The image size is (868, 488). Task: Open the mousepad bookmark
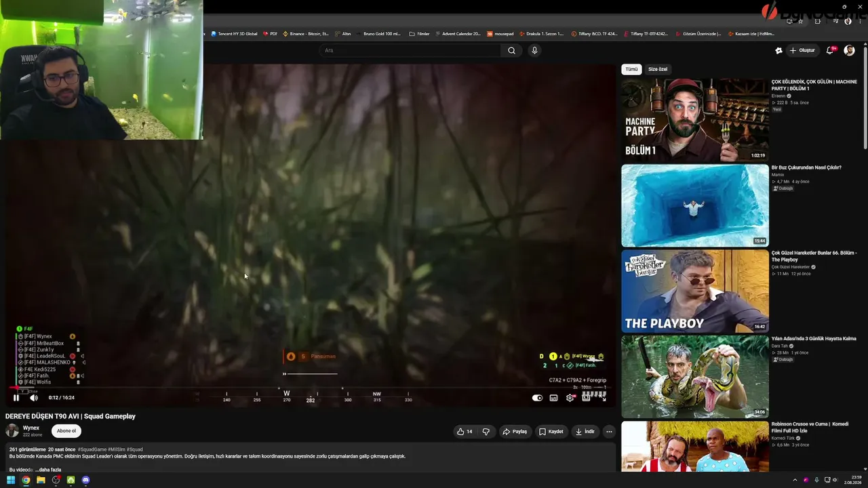click(x=500, y=34)
